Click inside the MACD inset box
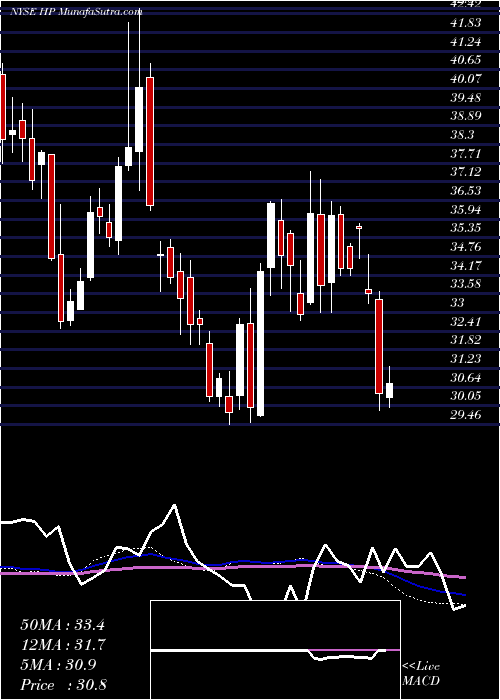The height and width of the screenshot is (700, 500). point(275,650)
